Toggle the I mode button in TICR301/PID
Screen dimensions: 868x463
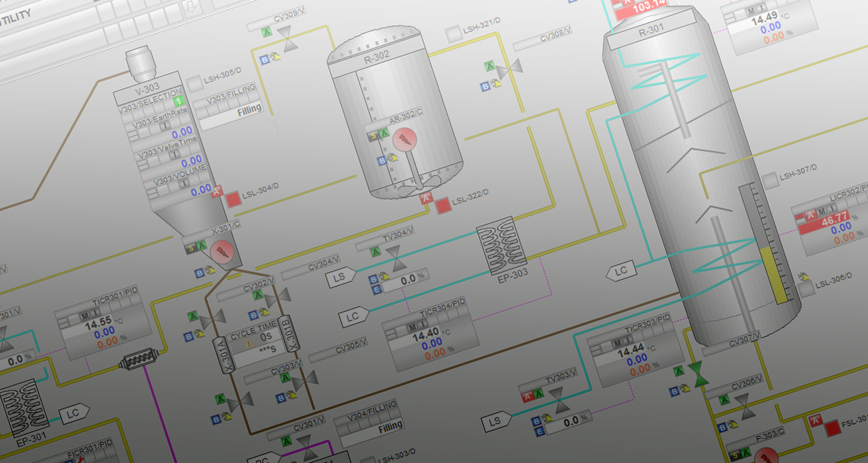click(x=95, y=313)
